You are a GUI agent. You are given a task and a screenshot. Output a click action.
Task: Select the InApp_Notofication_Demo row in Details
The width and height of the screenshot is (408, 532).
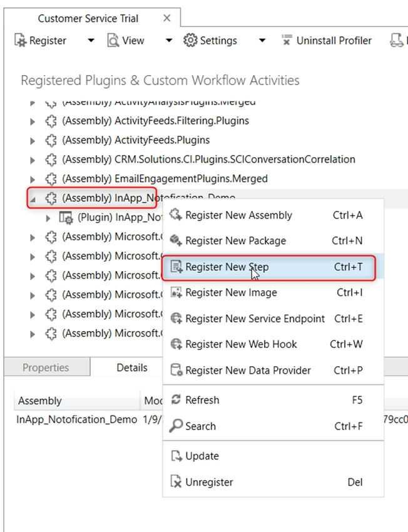[x=75, y=419]
